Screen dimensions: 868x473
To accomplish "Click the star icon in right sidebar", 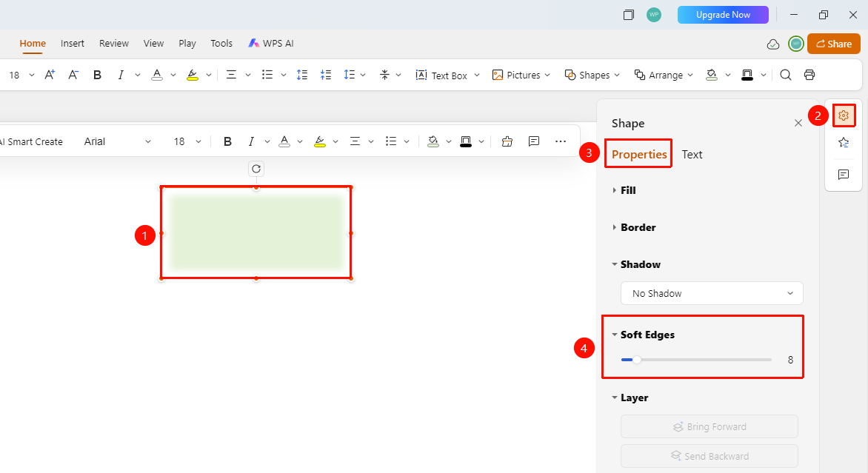I will click(844, 143).
